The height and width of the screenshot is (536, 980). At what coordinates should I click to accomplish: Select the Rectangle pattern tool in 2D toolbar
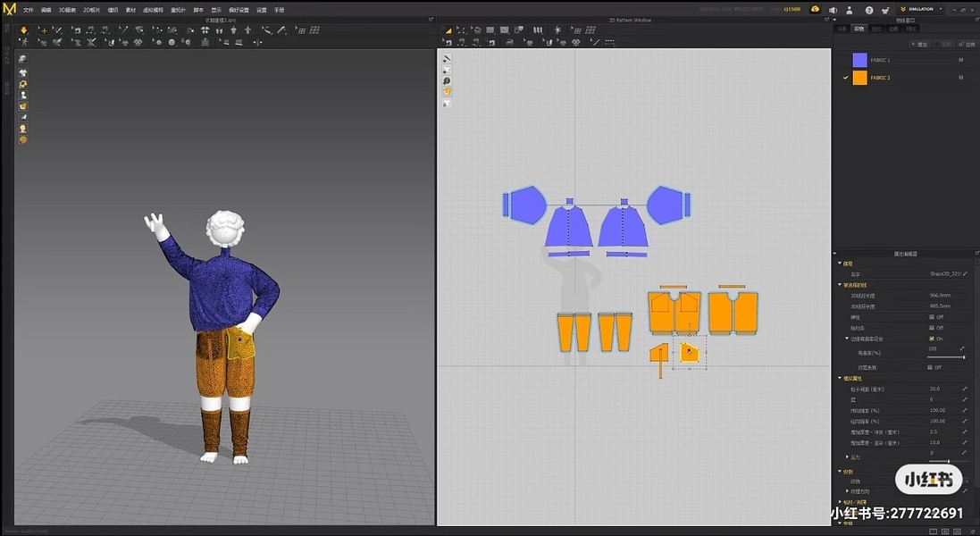pyautogui.click(x=490, y=30)
